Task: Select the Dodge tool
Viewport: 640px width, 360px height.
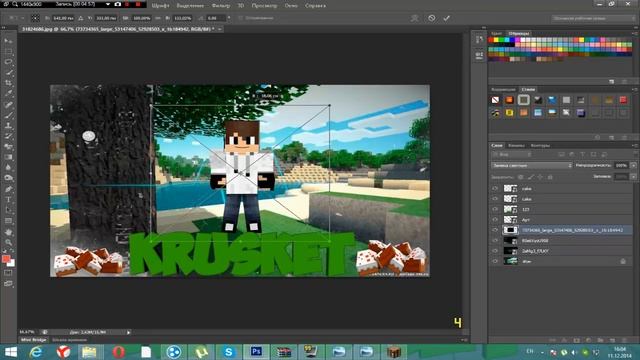Action: tap(8, 178)
